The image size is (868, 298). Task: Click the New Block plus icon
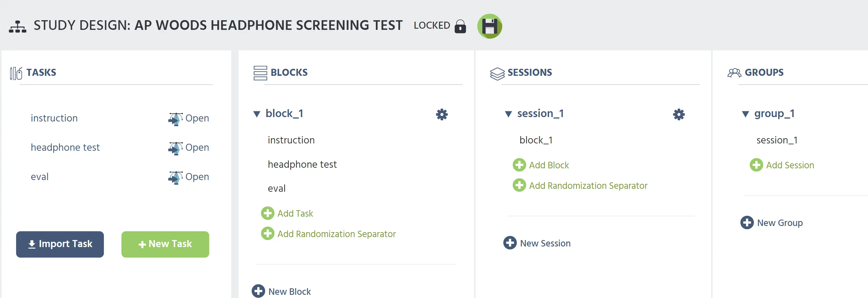pos(258,291)
